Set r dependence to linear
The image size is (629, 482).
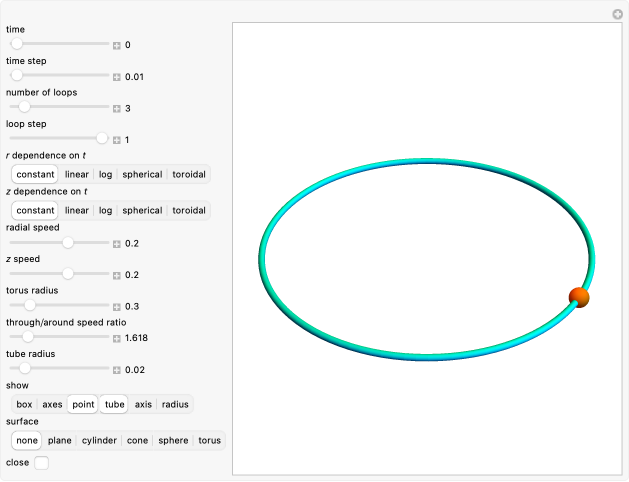click(77, 174)
